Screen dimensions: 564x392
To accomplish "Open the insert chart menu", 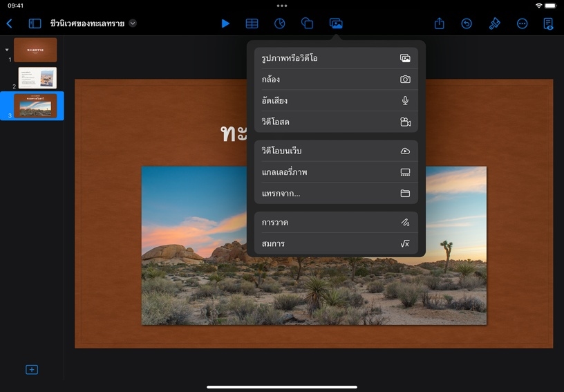I will tap(280, 24).
